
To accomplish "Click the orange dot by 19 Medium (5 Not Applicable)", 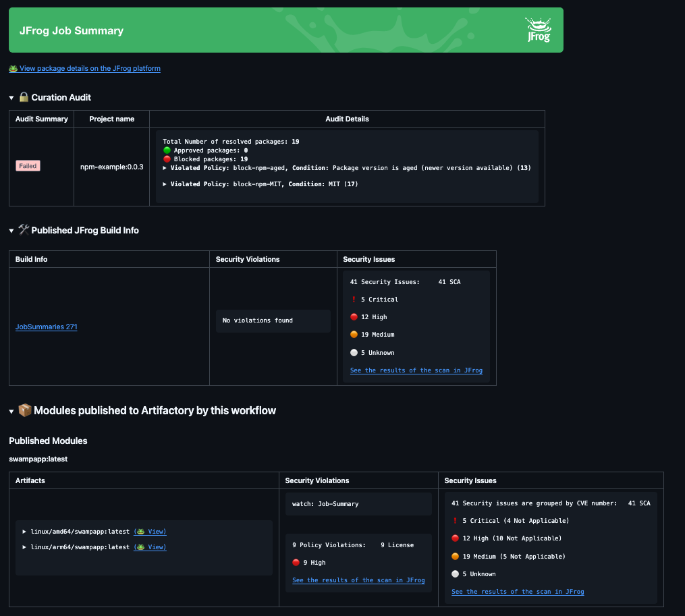I will tap(456, 556).
